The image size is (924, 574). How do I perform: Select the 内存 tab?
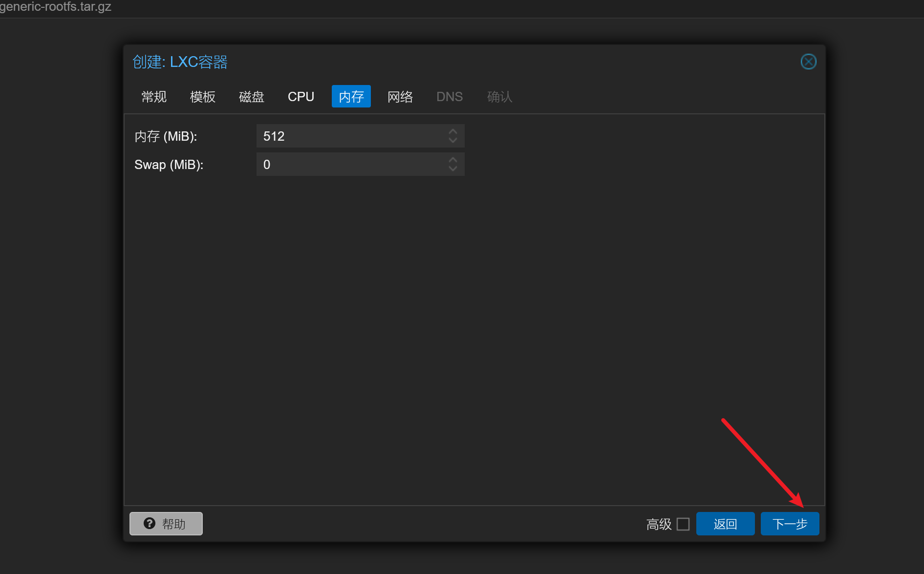351,97
